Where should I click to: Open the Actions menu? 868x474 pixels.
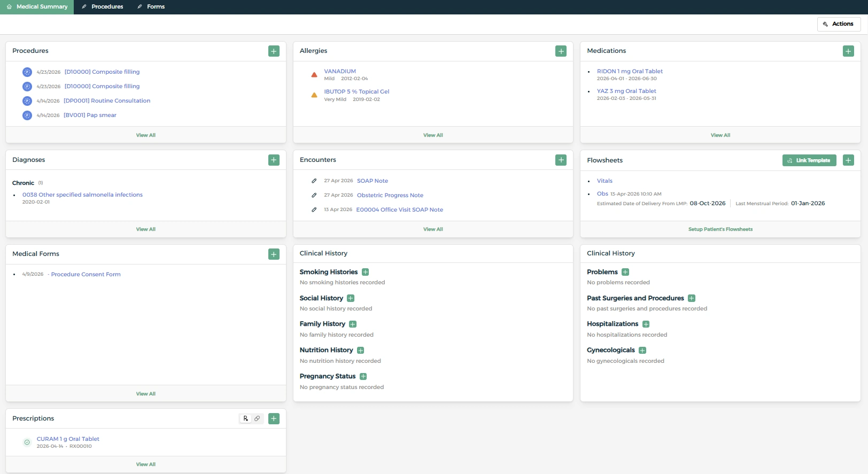[839, 24]
